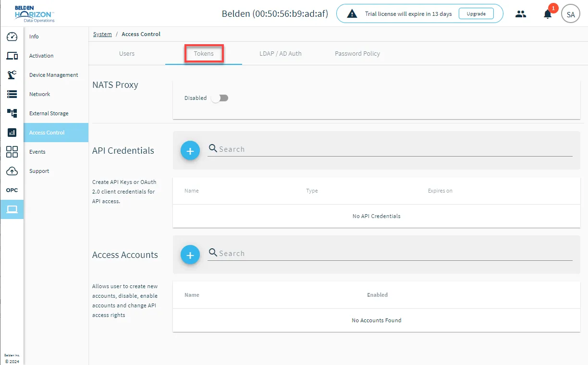The image size is (588, 365).
Task: Go to Support in system menu
Action: tap(56, 171)
